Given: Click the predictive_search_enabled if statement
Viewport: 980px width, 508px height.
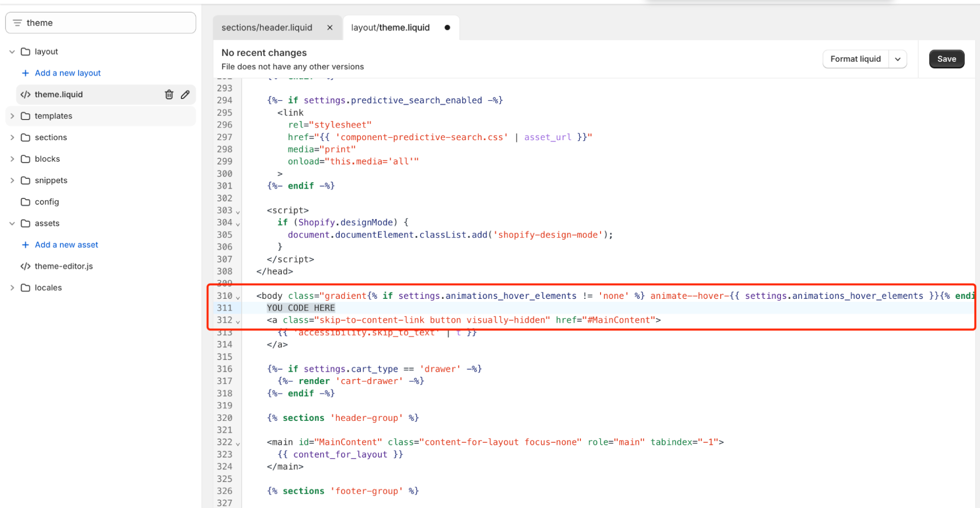Looking at the screenshot, I should click(385, 100).
